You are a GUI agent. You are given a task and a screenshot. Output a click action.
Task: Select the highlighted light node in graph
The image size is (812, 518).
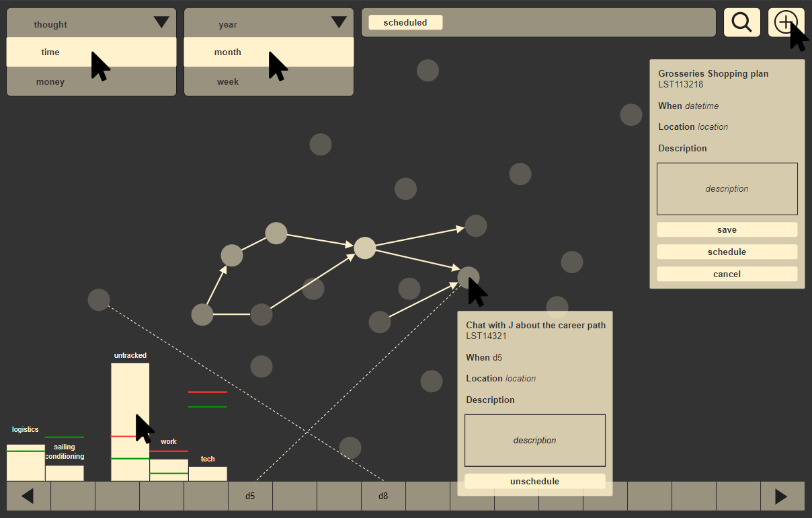tap(365, 248)
